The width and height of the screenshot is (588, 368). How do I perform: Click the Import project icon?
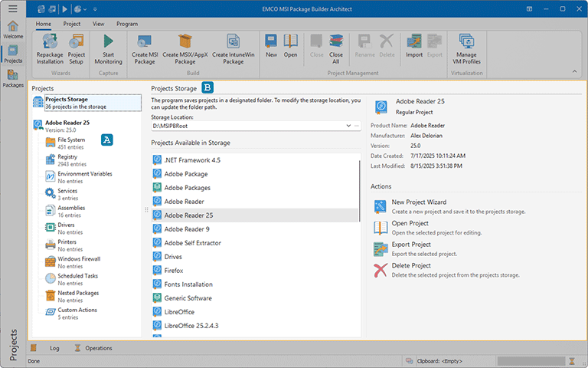(x=414, y=42)
